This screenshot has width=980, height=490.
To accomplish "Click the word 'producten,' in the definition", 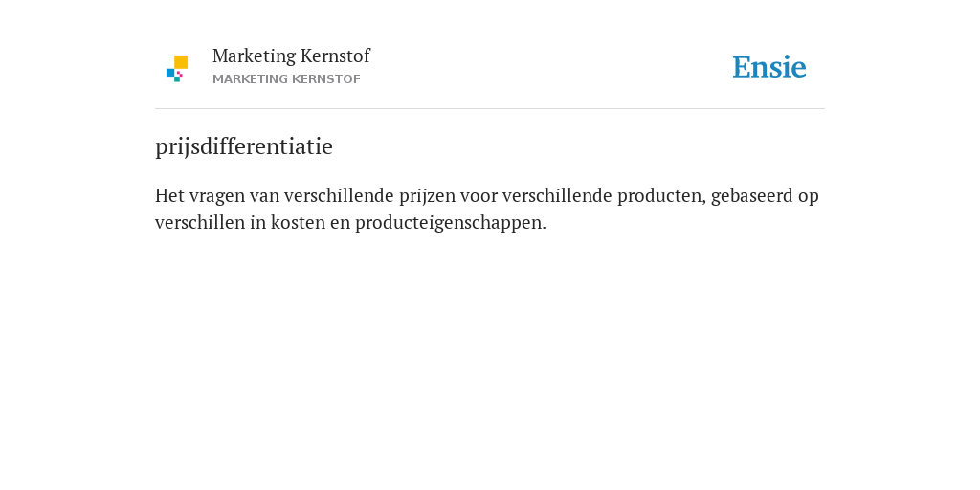I will pos(662,196).
